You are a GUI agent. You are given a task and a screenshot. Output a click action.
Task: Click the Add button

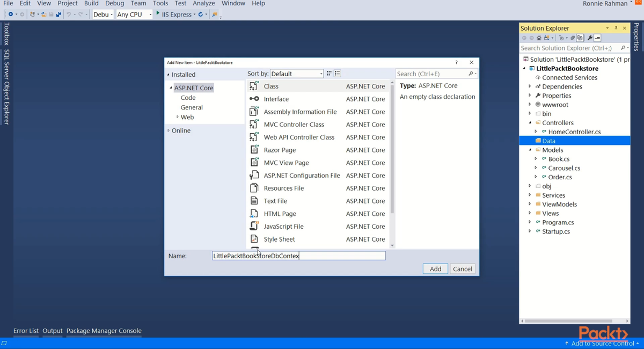click(435, 269)
